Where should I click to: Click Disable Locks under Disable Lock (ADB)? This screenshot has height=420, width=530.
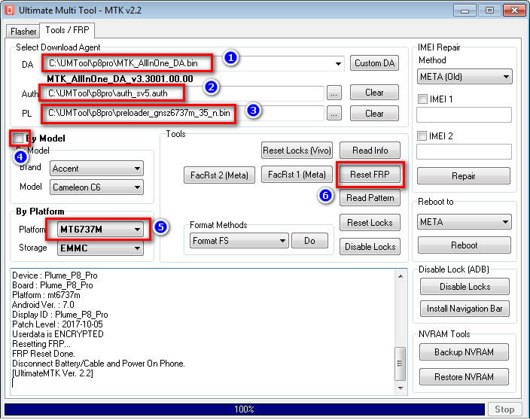[465, 287]
